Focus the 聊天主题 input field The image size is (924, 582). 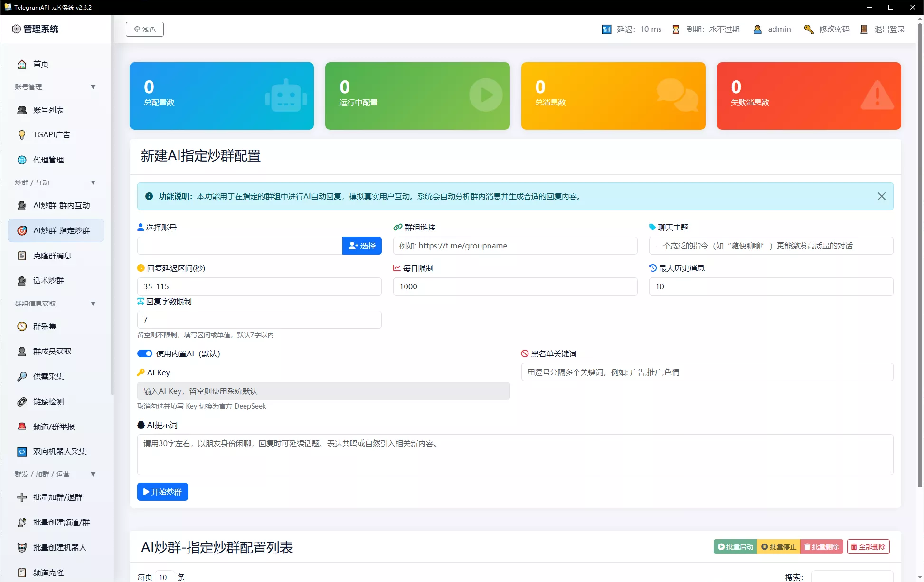(771, 246)
